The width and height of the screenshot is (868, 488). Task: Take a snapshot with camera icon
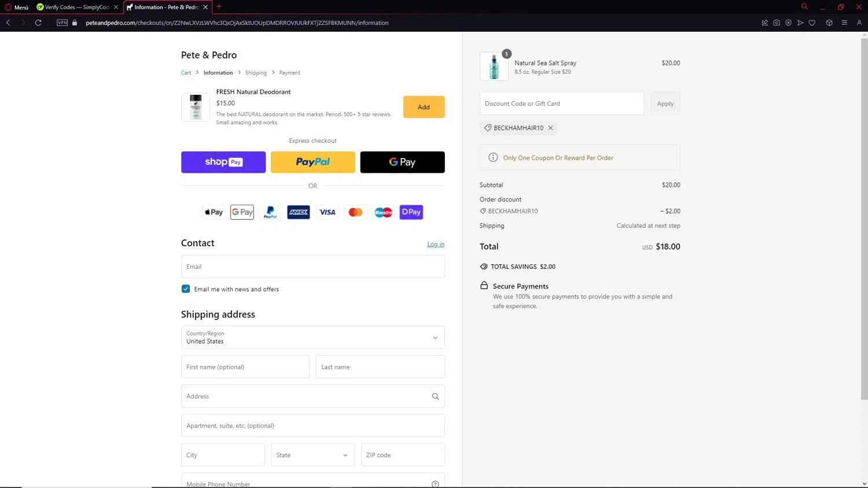[x=777, y=23]
